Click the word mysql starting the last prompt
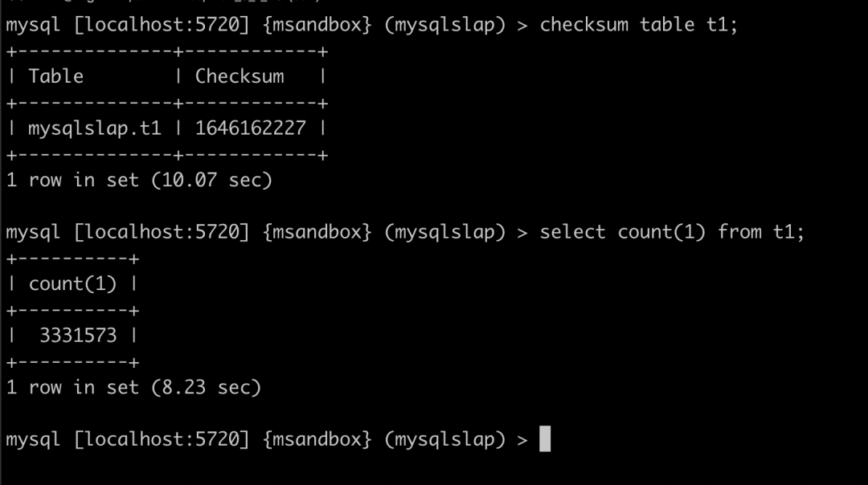This screenshot has width=868, height=485. click(x=33, y=439)
